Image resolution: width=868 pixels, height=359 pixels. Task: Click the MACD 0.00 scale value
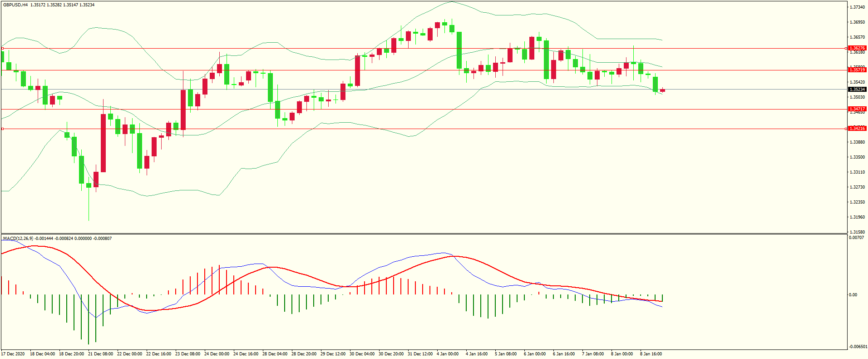[853, 295]
